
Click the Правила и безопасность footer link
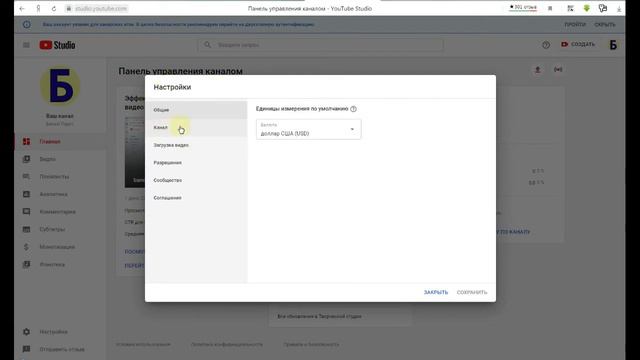[311, 344]
